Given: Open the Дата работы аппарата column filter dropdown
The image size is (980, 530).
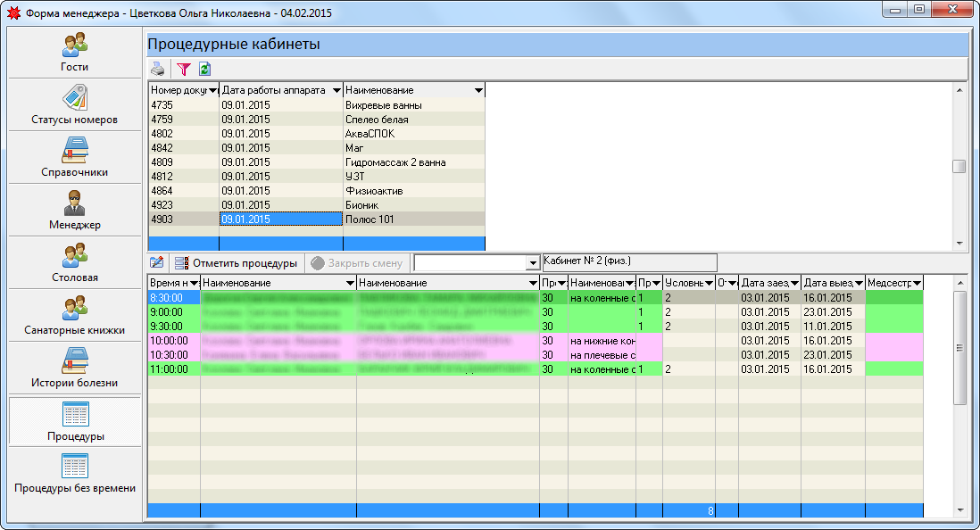Looking at the screenshot, I should click(336, 90).
